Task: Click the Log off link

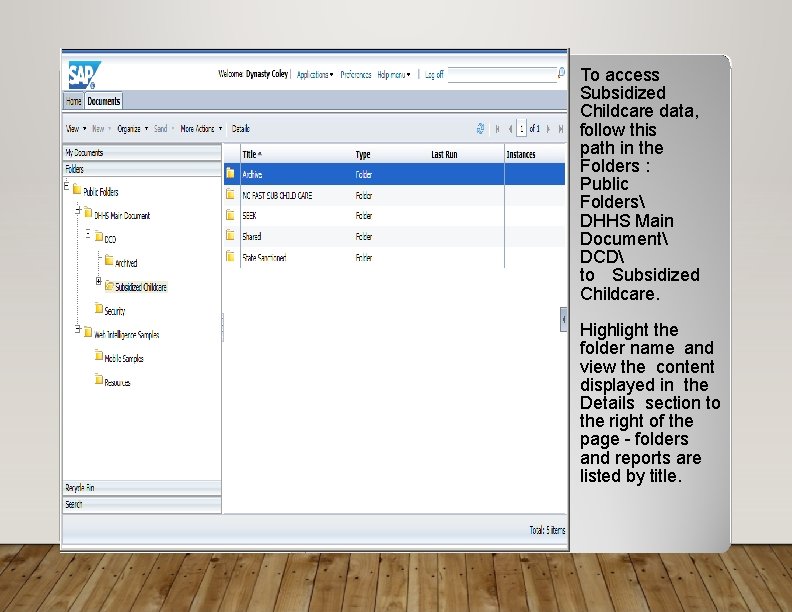Action: click(x=434, y=74)
